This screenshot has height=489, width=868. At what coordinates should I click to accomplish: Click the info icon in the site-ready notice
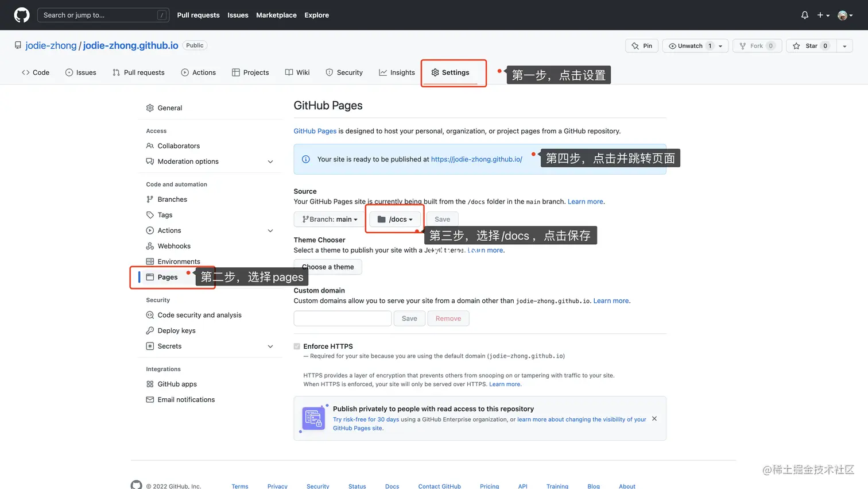click(306, 159)
